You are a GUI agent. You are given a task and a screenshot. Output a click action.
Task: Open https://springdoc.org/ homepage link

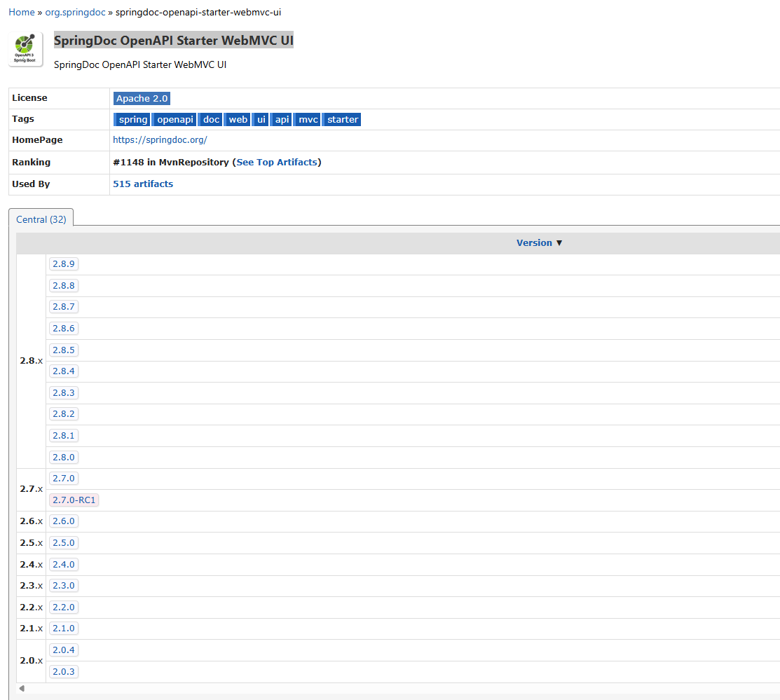pyautogui.click(x=160, y=140)
